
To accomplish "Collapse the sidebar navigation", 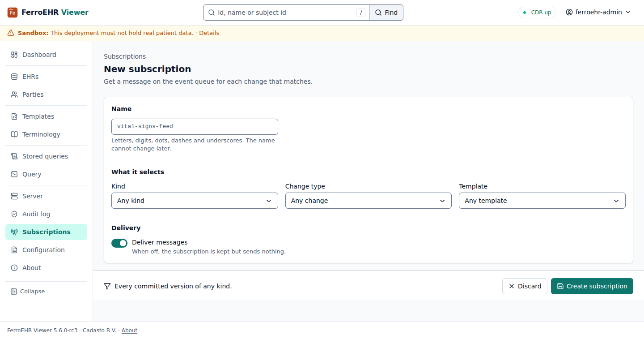I will click(28, 292).
